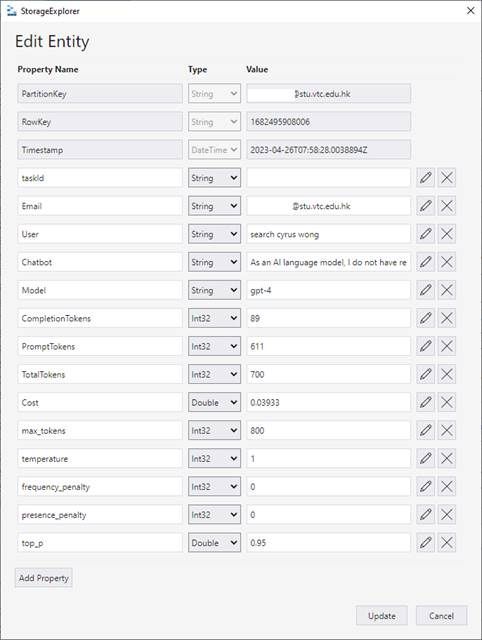
Task: Edit TotalTokens via pencil icon
Action: (x=425, y=374)
